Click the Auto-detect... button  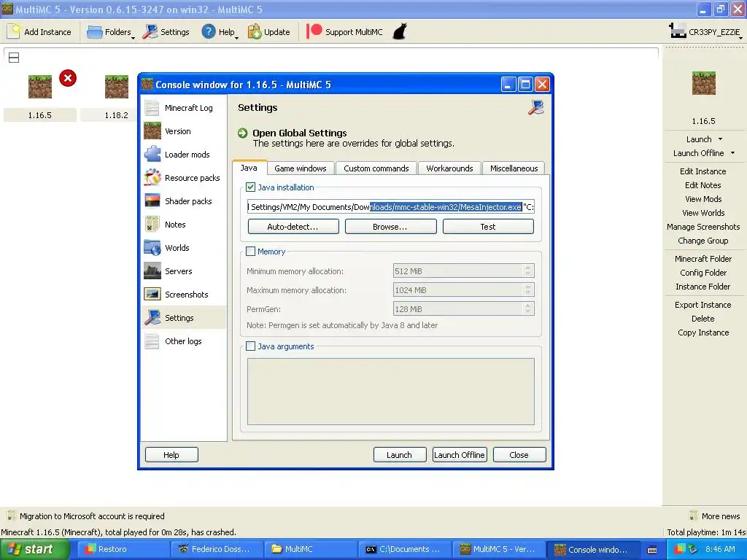[x=293, y=227]
